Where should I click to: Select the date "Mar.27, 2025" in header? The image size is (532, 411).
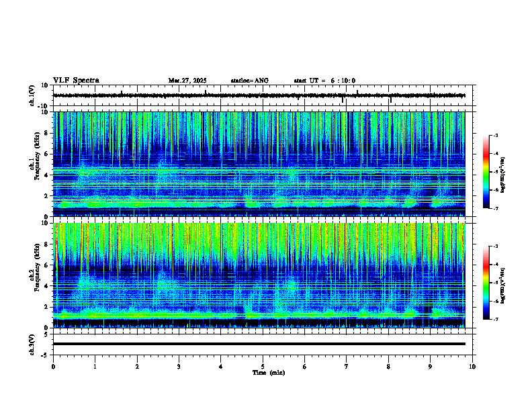(187, 81)
